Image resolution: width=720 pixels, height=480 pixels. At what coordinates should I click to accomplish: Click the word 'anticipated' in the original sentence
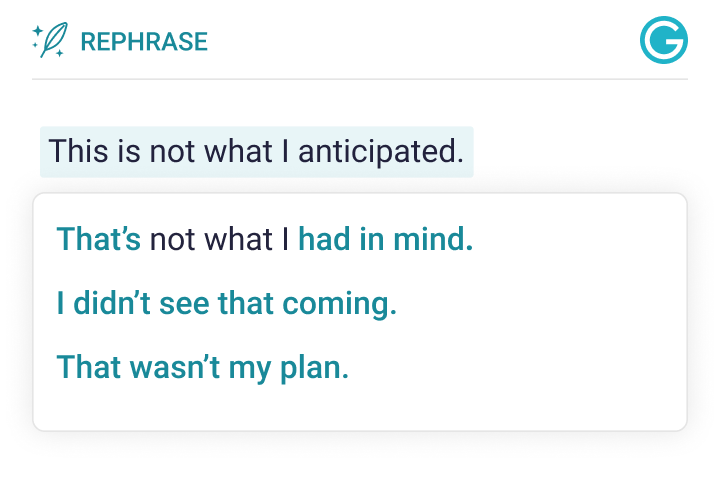click(x=381, y=152)
